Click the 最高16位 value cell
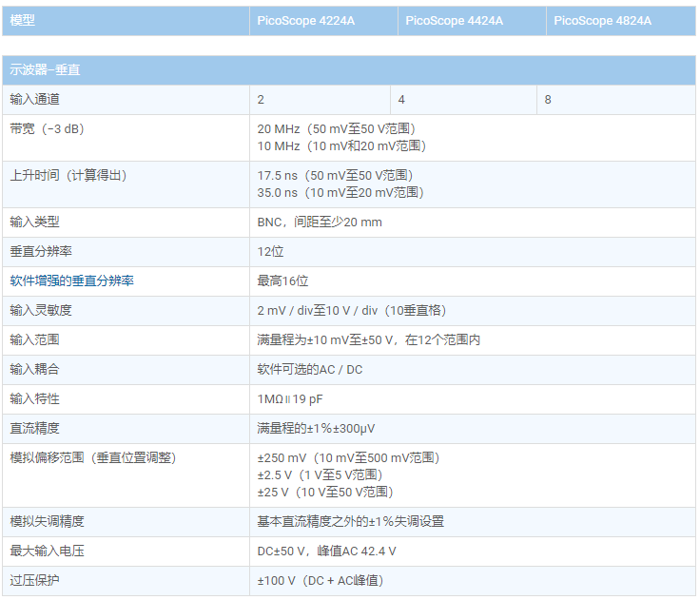 [282, 281]
